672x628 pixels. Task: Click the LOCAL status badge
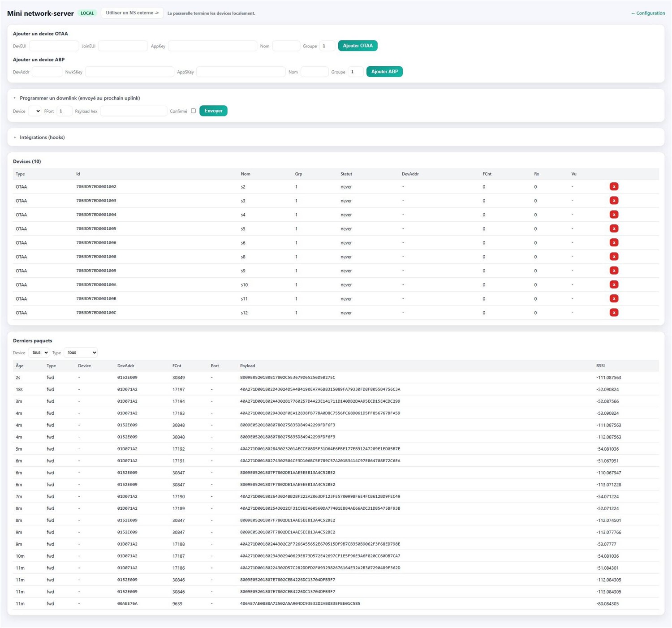87,13
